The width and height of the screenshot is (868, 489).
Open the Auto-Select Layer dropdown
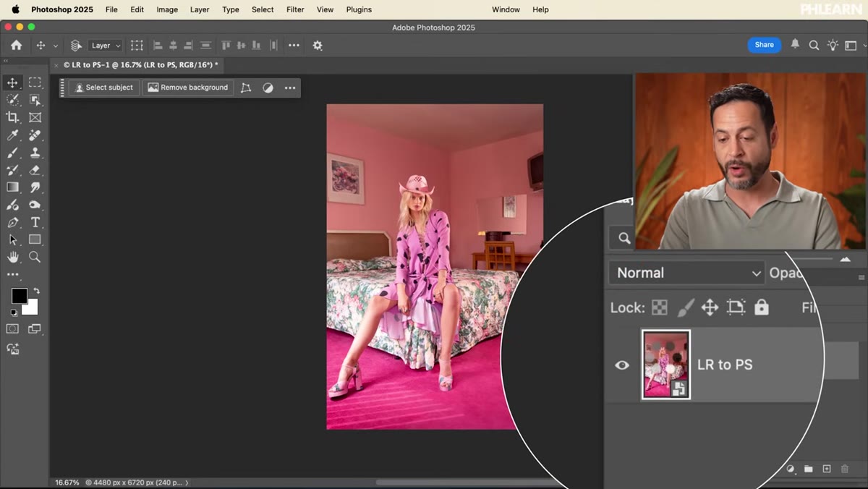(x=106, y=45)
